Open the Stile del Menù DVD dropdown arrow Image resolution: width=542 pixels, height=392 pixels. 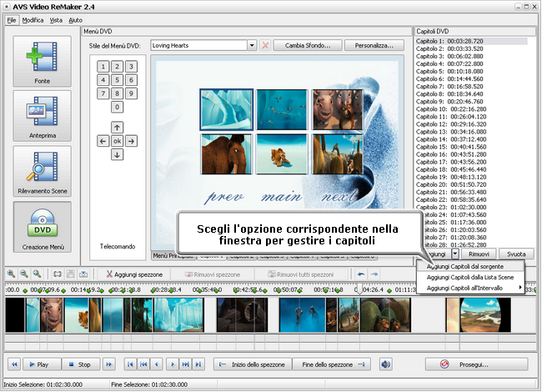(252, 45)
